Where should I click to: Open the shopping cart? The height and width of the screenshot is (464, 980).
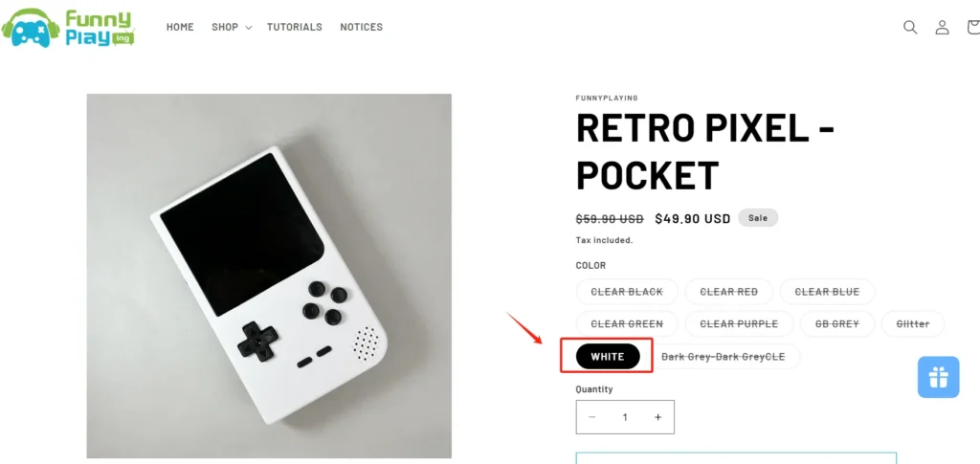(x=972, y=27)
